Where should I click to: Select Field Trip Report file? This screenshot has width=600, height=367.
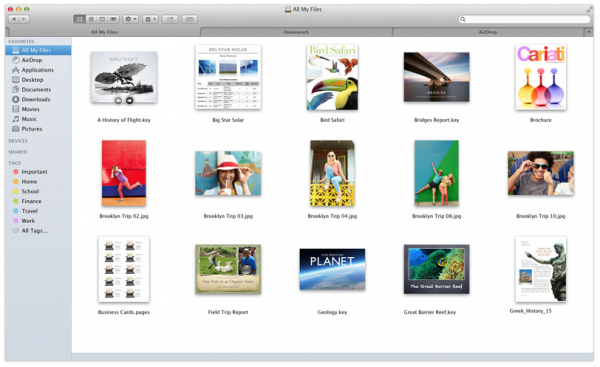pos(228,269)
